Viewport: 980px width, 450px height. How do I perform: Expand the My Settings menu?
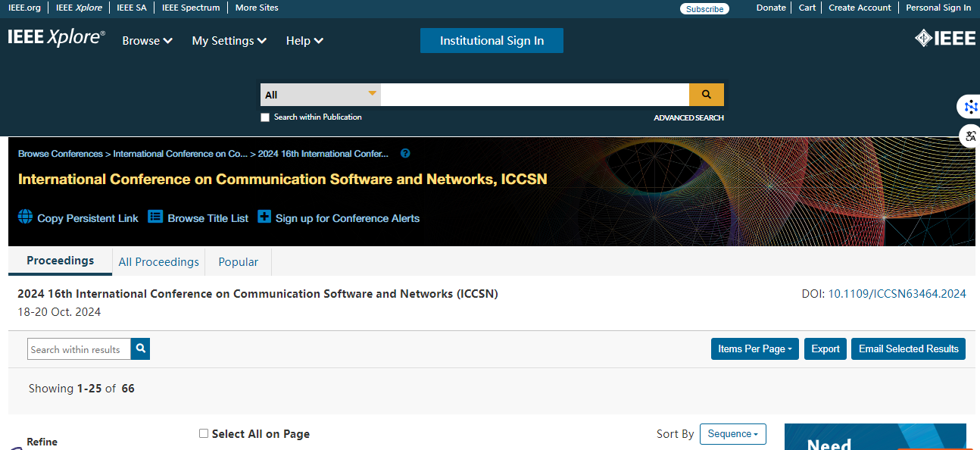click(229, 41)
